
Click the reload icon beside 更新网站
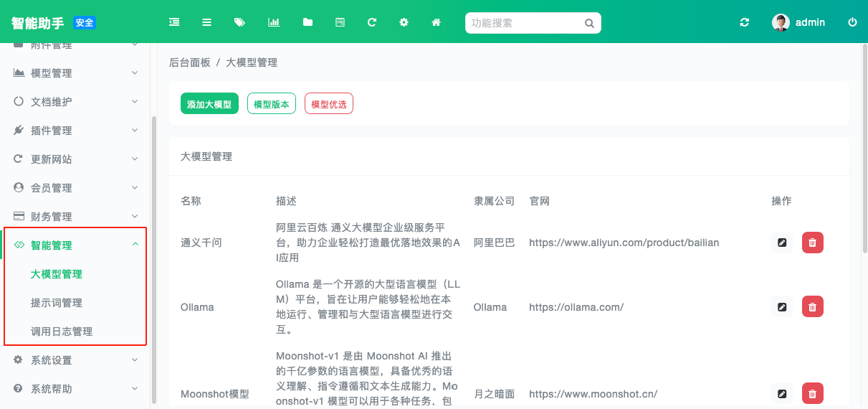click(x=19, y=159)
